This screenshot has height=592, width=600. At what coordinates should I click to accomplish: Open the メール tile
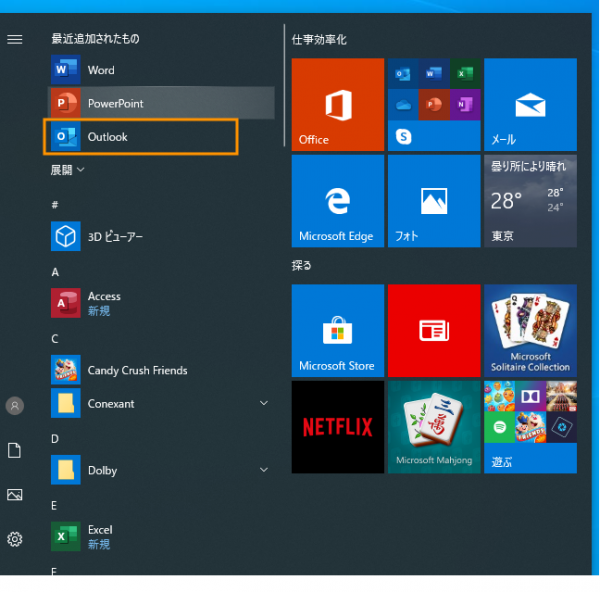[530, 104]
